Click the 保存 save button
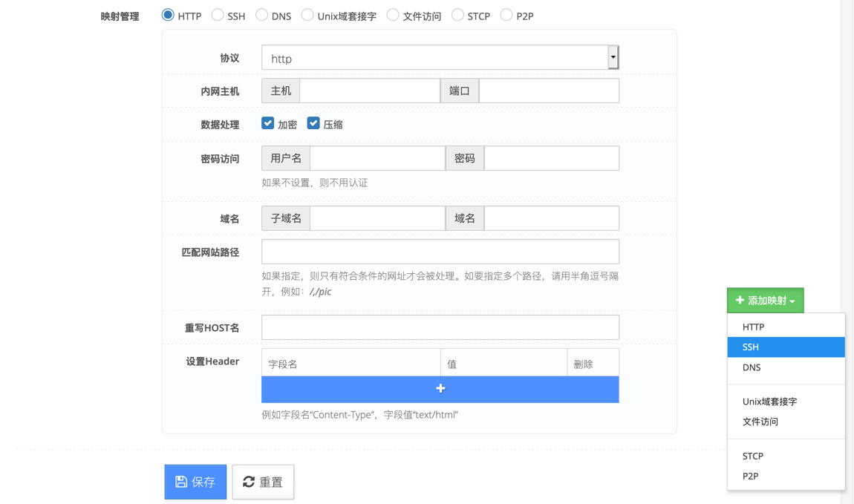Screen dimensions: 854x504 click(x=195, y=481)
